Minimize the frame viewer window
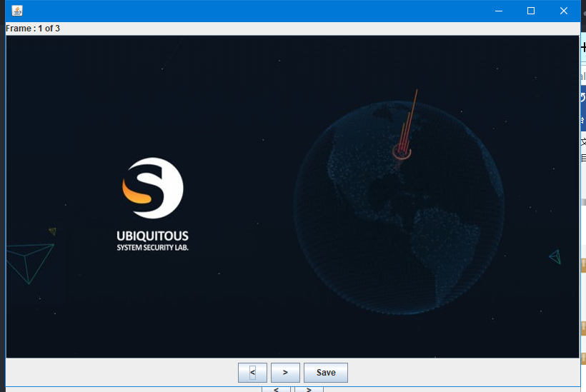586x392 pixels. pyautogui.click(x=499, y=11)
